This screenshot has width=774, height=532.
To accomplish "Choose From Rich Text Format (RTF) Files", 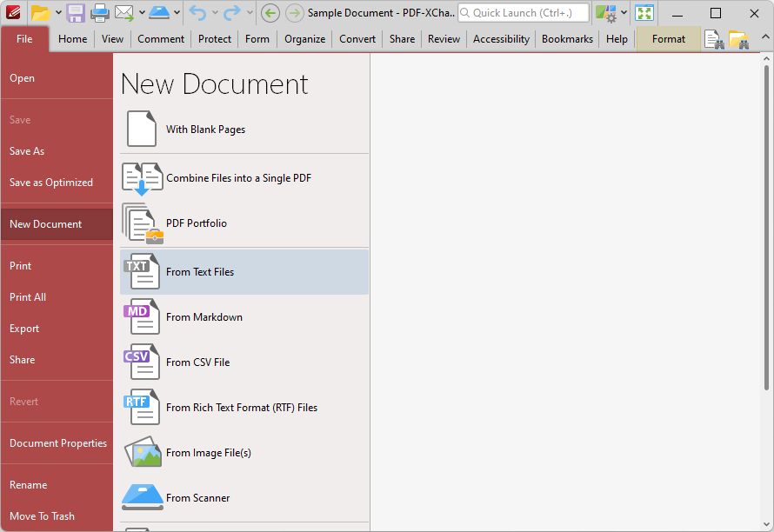I will tap(244, 408).
